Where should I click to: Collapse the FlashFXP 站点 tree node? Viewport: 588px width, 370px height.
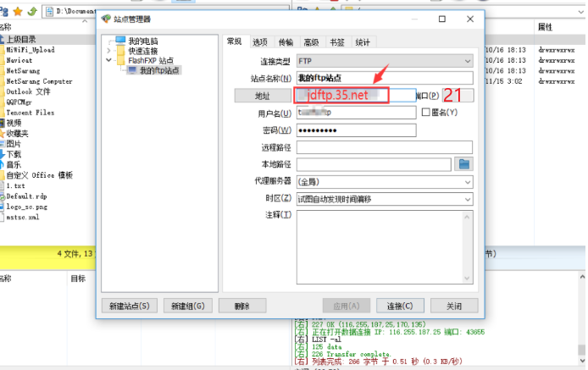point(108,61)
